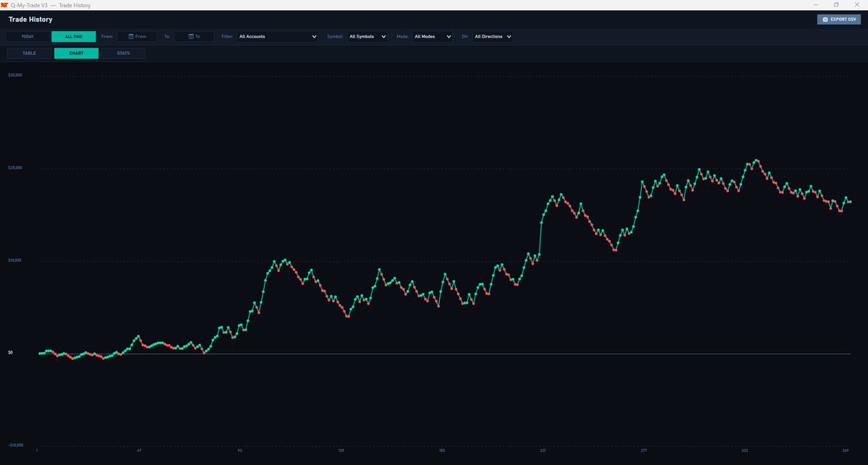Screen dimensions: 868x465
Task: Click the 369 x-axis label
Action: click(846, 451)
